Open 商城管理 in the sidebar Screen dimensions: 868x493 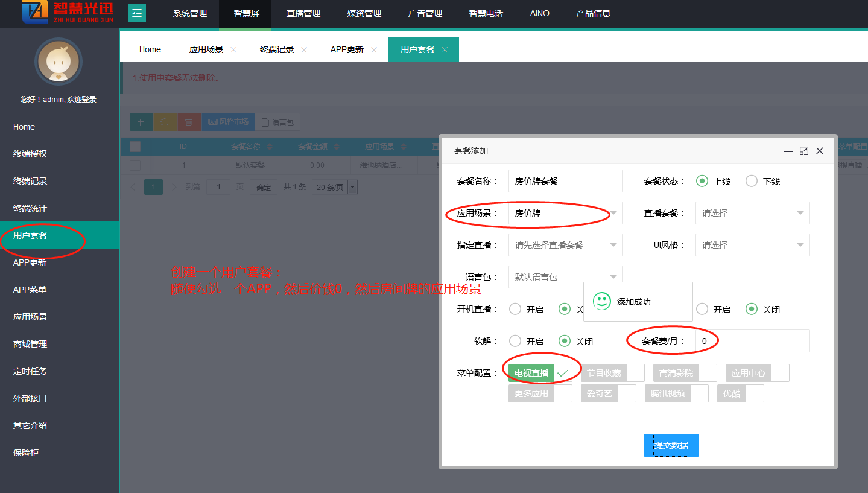point(30,344)
